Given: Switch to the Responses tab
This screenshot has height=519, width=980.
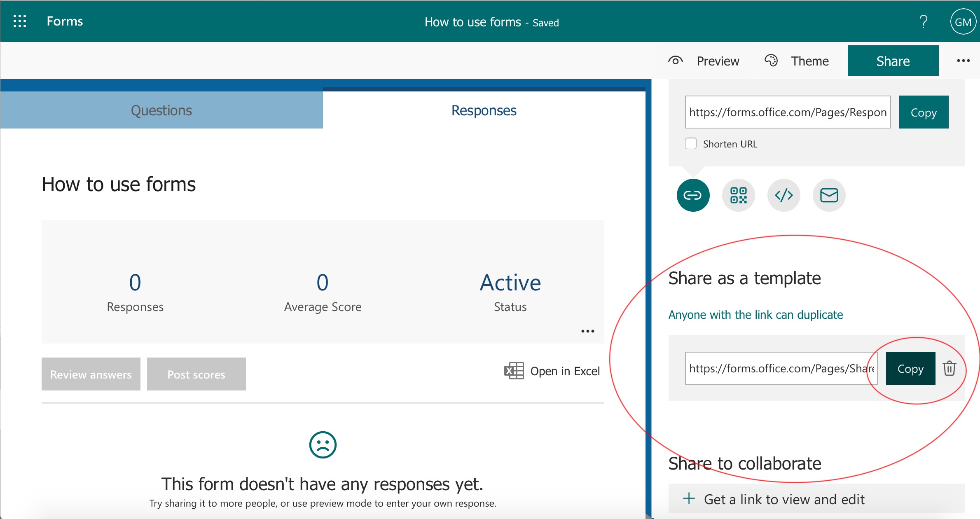Looking at the screenshot, I should coord(484,110).
